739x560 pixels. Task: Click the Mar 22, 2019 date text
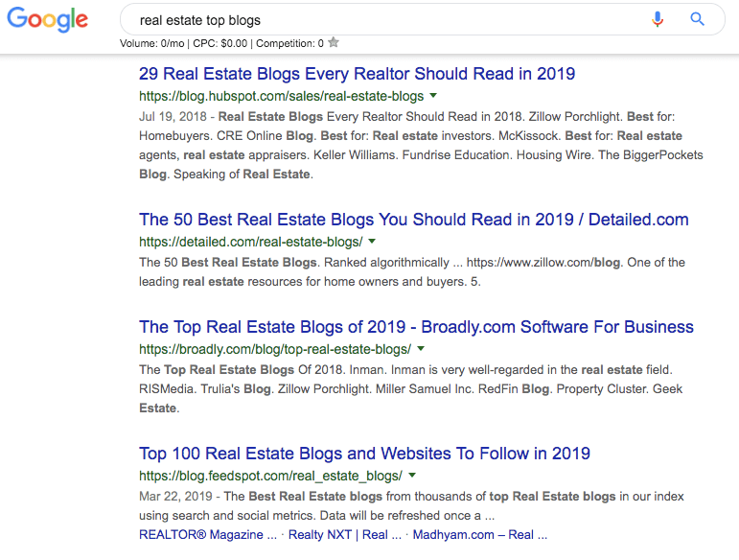[175, 497]
